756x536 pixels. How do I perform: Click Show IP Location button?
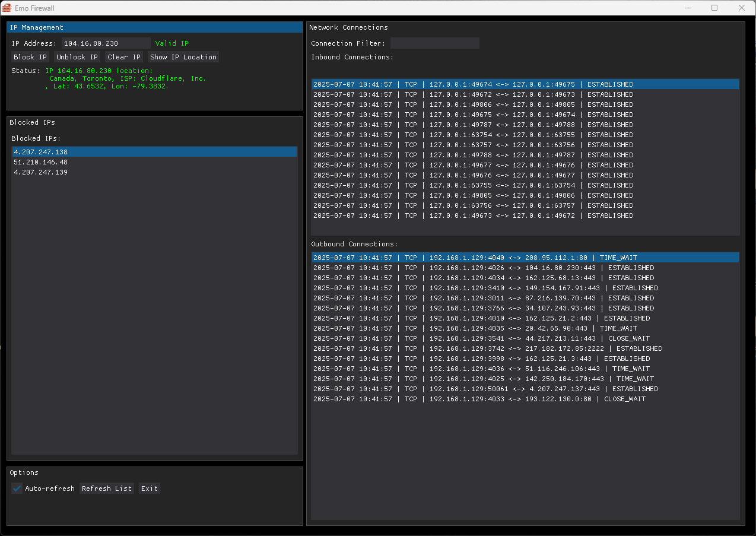(183, 57)
